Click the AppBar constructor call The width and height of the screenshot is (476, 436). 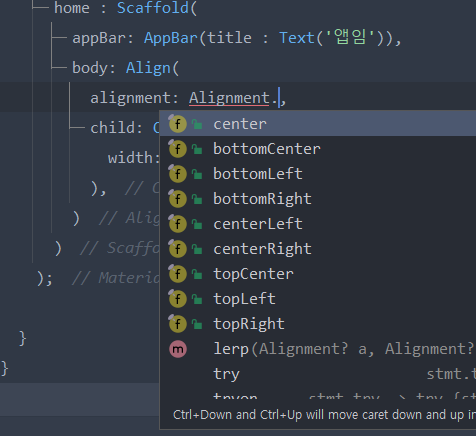[171, 38]
